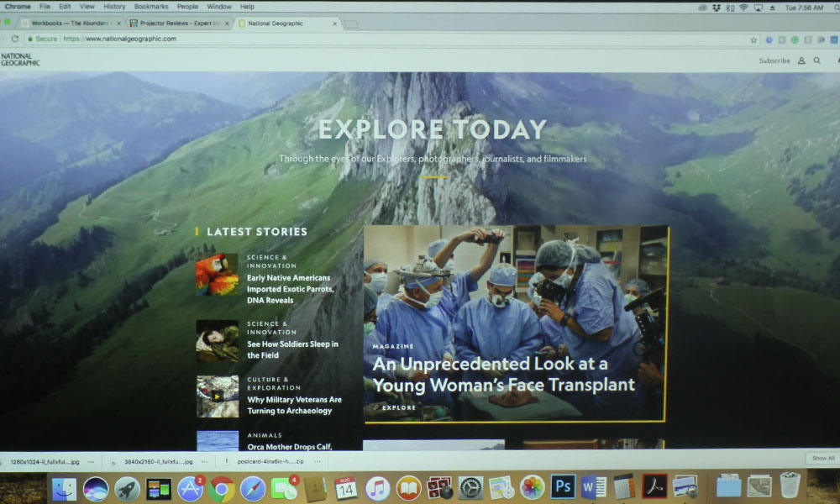Click the Google Chrome Dock icon

(221, 489)
